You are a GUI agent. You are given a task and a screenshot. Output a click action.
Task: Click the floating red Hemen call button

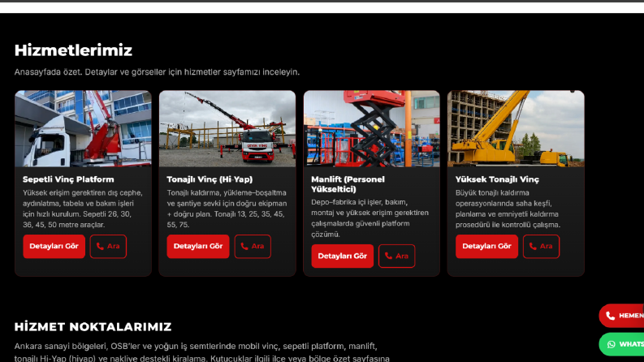click(x=621, y=316)
